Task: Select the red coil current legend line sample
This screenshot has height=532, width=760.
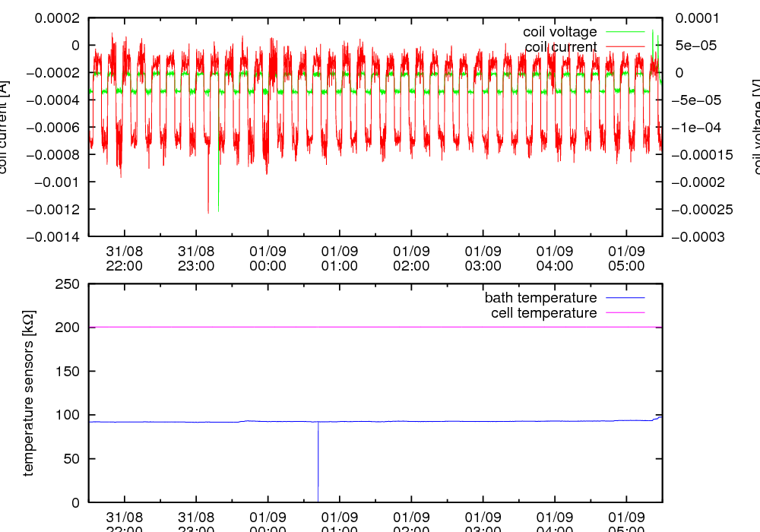Action: point(623,47)
